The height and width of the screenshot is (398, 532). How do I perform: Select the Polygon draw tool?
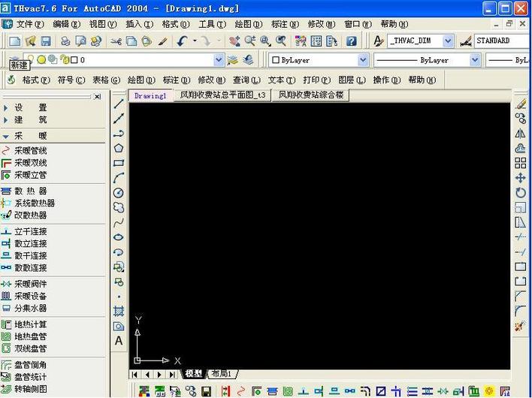[x=119, y=148]
